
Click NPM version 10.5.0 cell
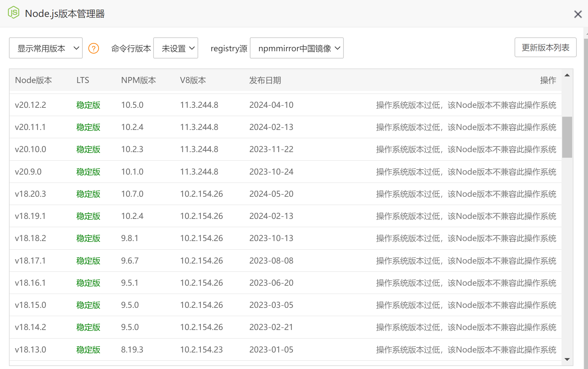[132, 105]
